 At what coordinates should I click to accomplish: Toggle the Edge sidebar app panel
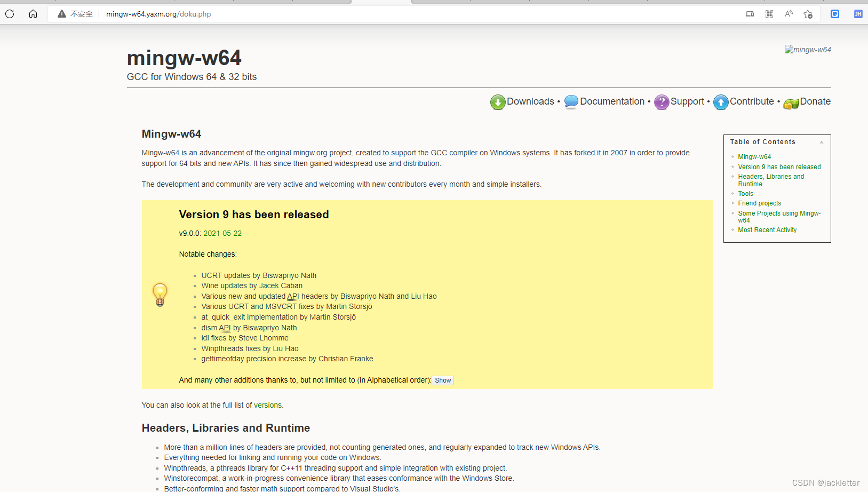pyautogui.click(x=834, y=14)
